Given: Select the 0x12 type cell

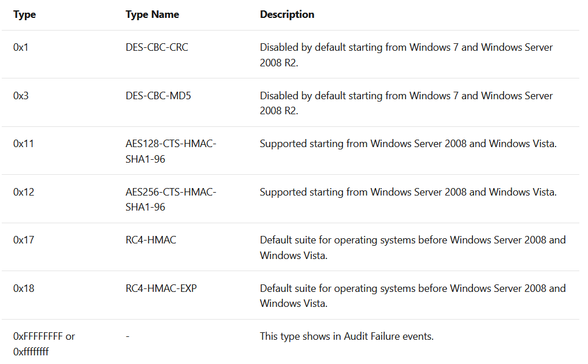Looking at the screenshot, I should click(x=23, y=192).
